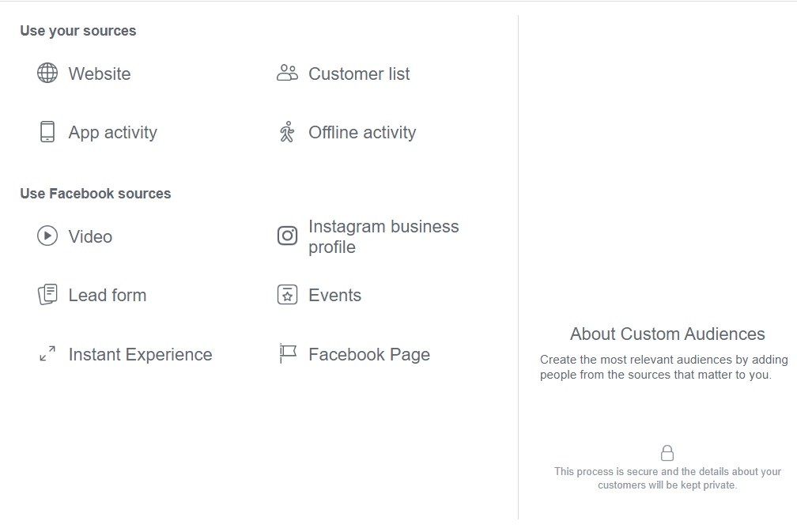Choose the Customer list option
Image resolution: width=797 pixels, height=532 pixels.
[x=359, y=74]
